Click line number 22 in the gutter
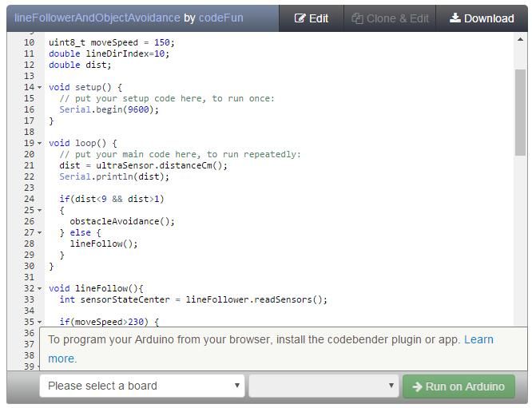The width and height of the screenshot is (532, 408). 30,176
